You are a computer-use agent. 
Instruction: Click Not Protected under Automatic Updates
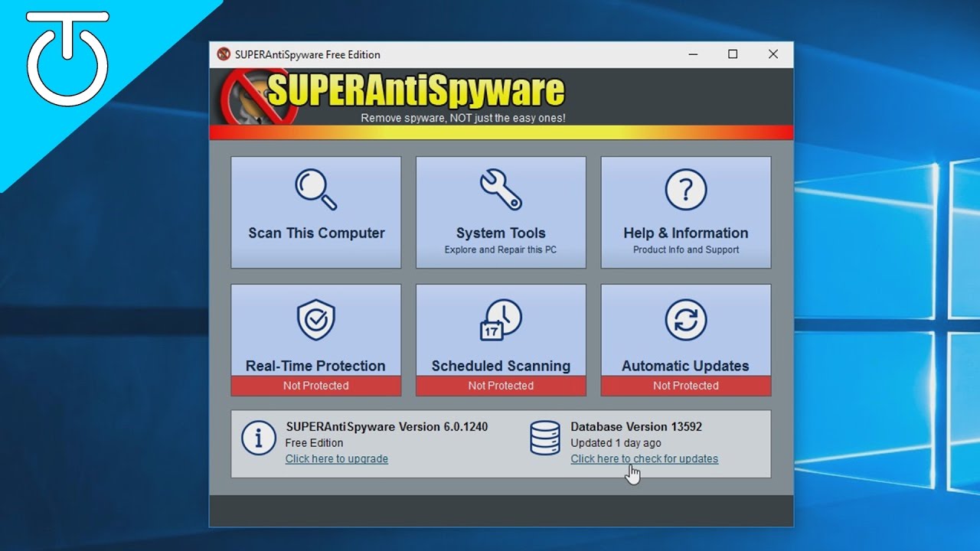(x=686, y=386)
